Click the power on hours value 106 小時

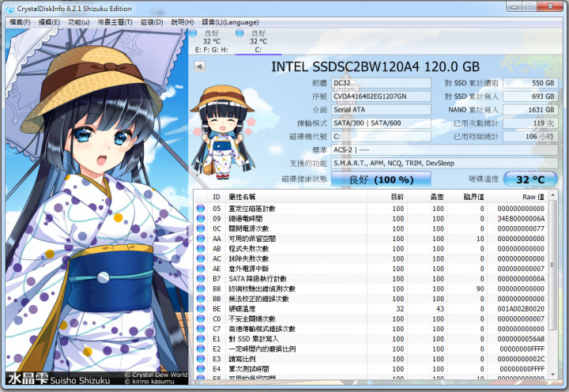[x=530, y=137]
